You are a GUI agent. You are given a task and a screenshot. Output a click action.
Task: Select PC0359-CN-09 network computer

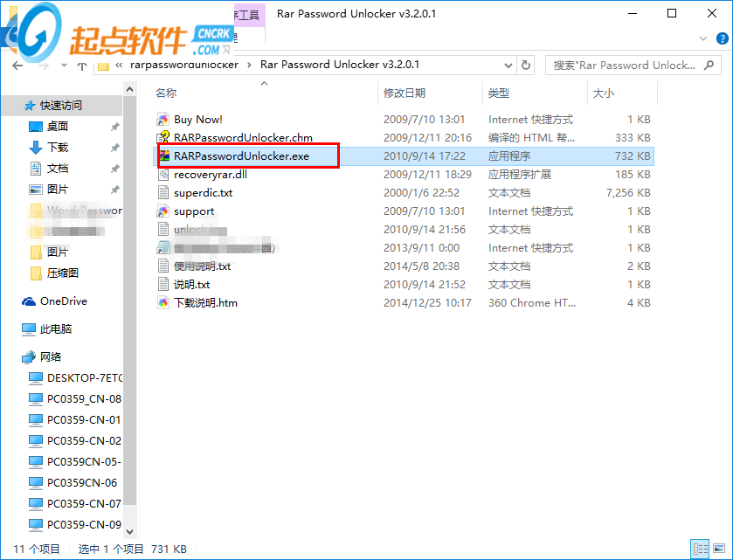(75, 525)
